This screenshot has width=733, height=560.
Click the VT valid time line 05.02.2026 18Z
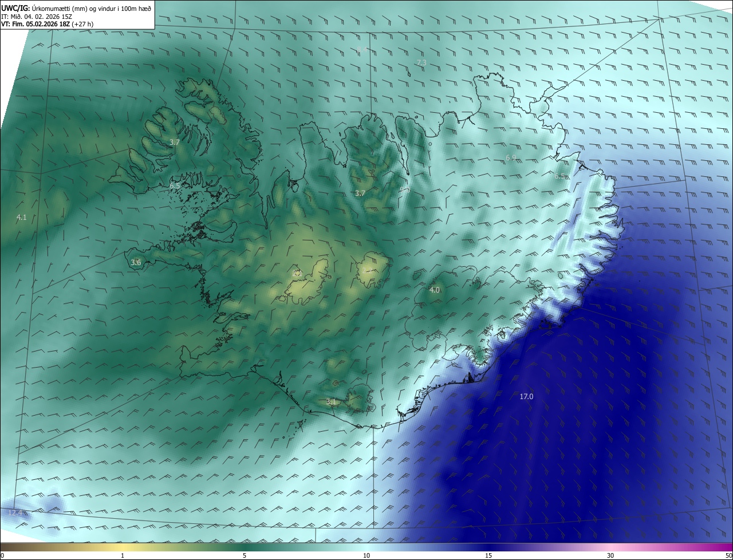point(46,24)
